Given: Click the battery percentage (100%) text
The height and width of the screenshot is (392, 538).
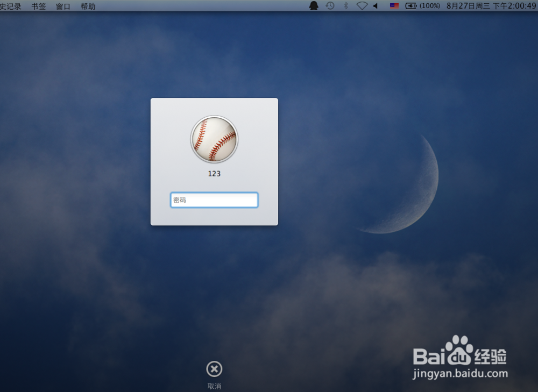Looking at the screenshot, I should tap(430, 6).
